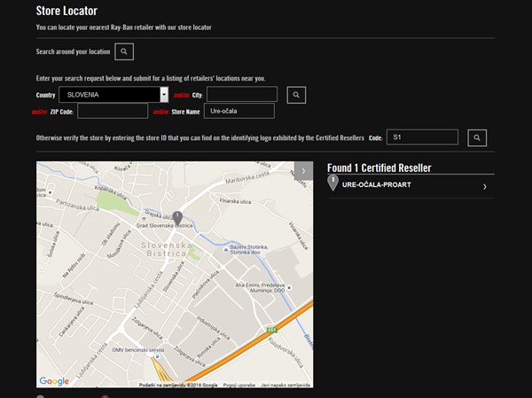Click the Industrijska ulica street label

tap(213, 327)
